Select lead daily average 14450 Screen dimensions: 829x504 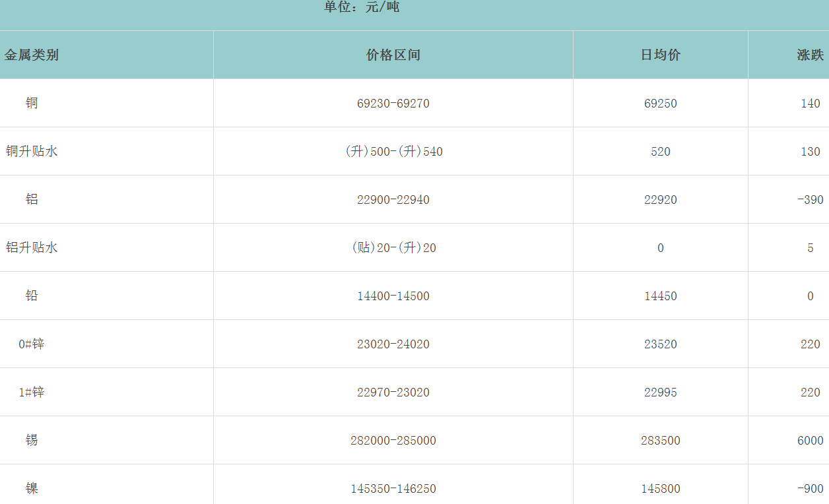point(660,296)
